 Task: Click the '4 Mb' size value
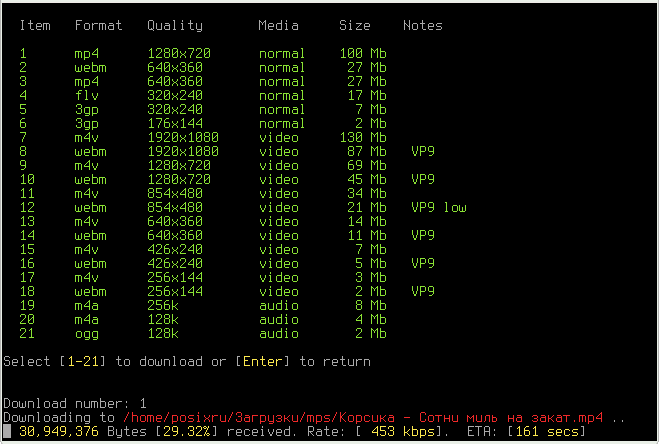click(x=371, y=320)
